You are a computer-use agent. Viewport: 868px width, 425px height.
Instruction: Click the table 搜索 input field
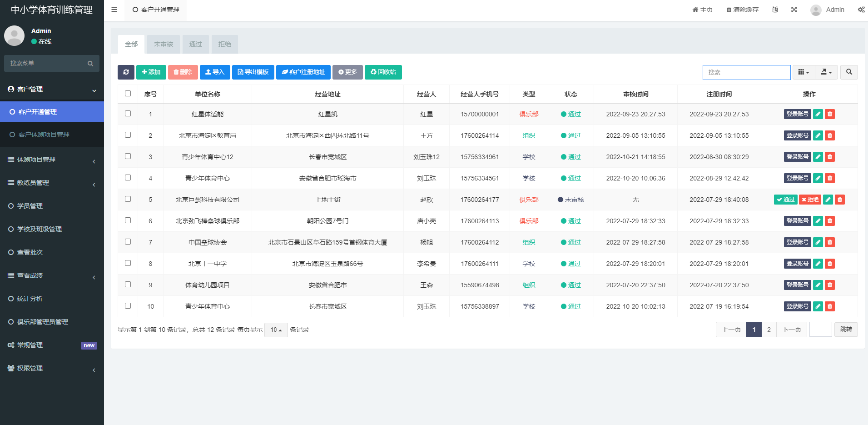(746, 72)
